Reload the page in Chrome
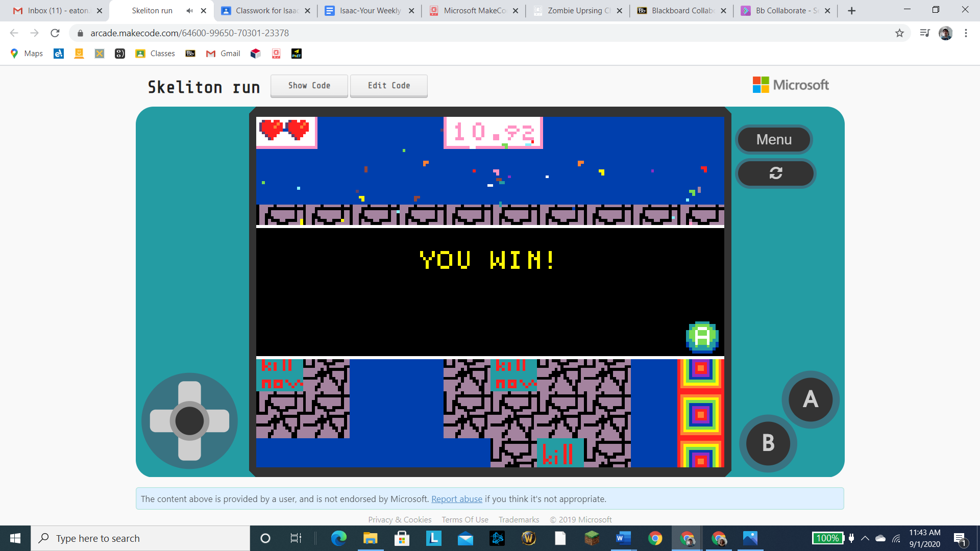Image resolution: width=980 pixels, height=551 pixels. coord(55,33)
